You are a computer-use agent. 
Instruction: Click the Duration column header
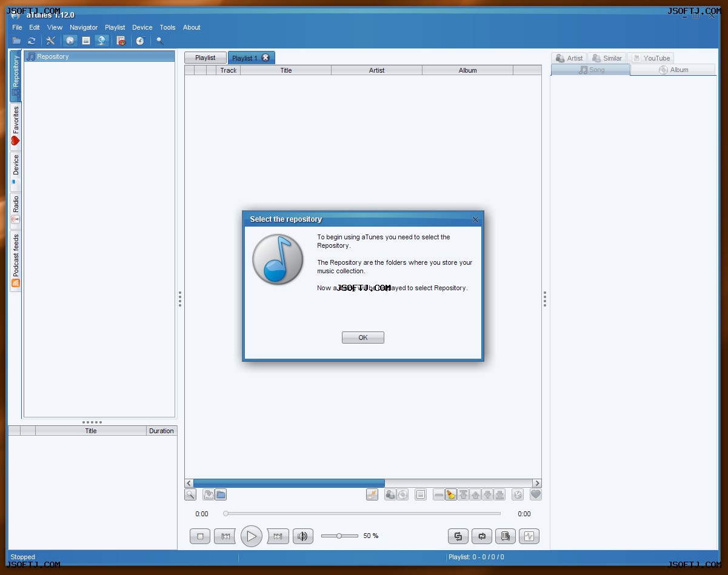pyautogui.click(x=161, y=431)
